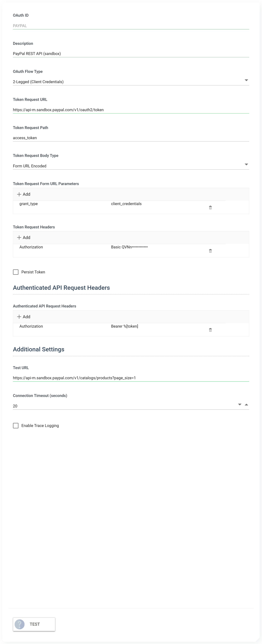Enable the Persist Token checkbox

(16, 272)
